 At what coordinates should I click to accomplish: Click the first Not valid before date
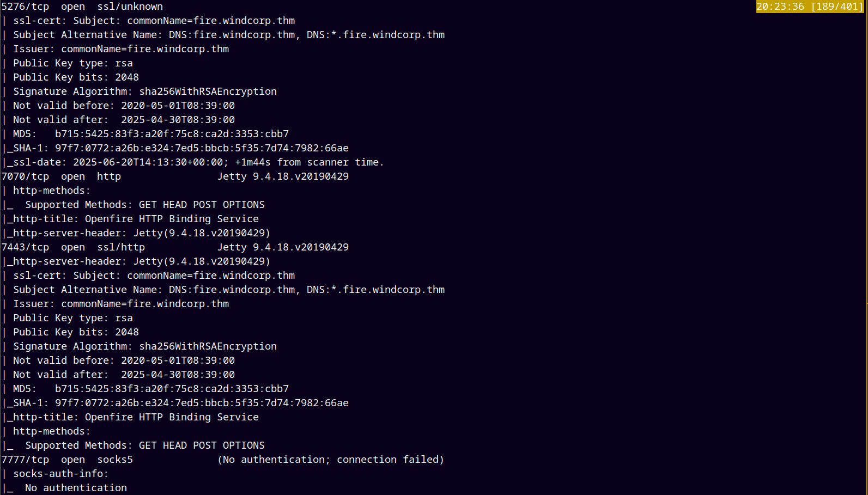178,106
